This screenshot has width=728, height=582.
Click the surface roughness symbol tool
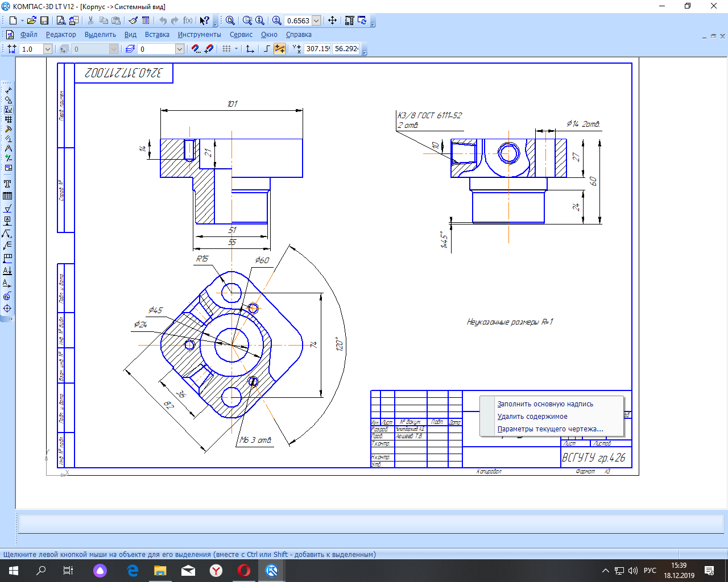[x=7, y=209]
